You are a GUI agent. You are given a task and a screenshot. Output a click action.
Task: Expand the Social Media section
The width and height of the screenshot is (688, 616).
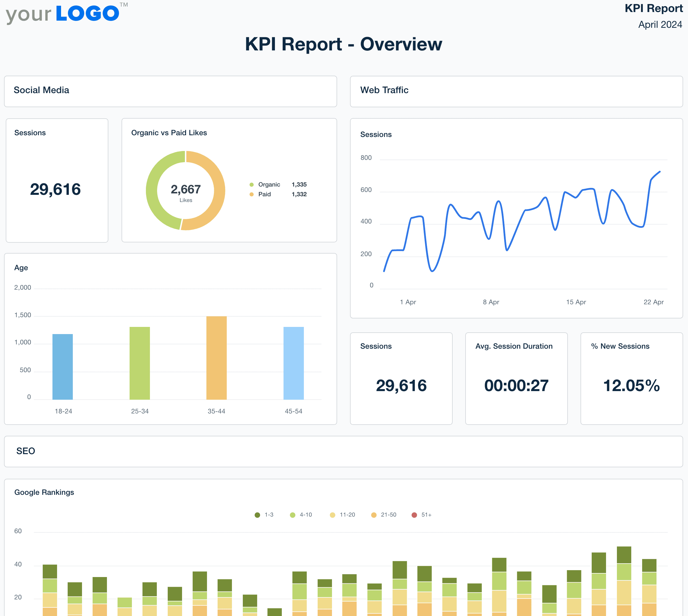click(x=41, y=90)
